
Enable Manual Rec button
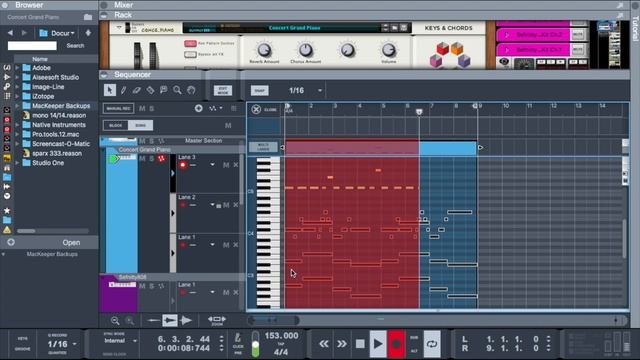[x=118, y=109]
